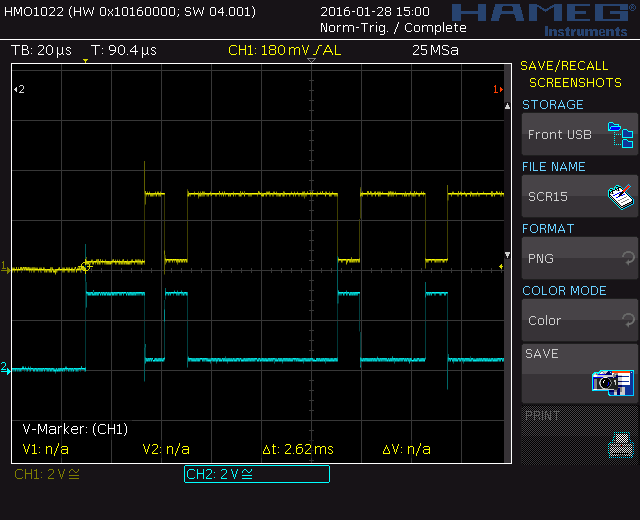
Task: Click the CH1 ground reference marker
Action: point(5,268)
